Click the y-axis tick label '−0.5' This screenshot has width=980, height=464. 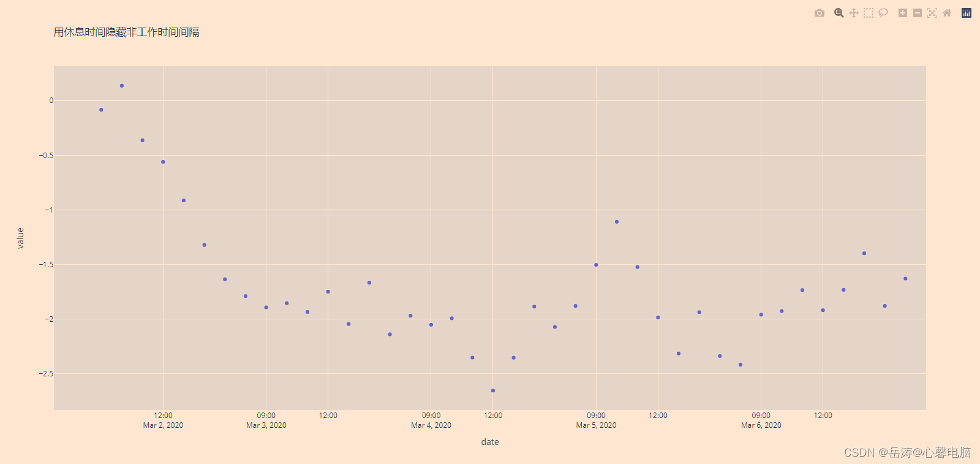[x=46, y=156]
